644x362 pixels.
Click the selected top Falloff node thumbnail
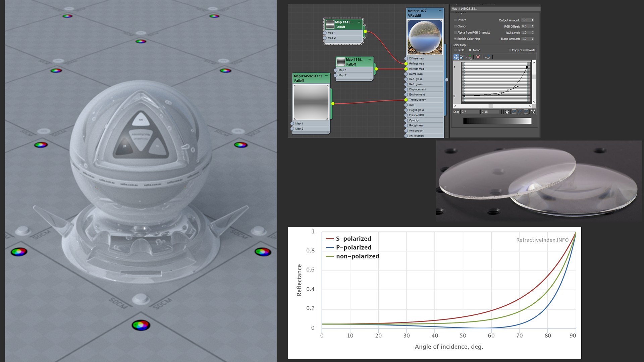[330, 24]
